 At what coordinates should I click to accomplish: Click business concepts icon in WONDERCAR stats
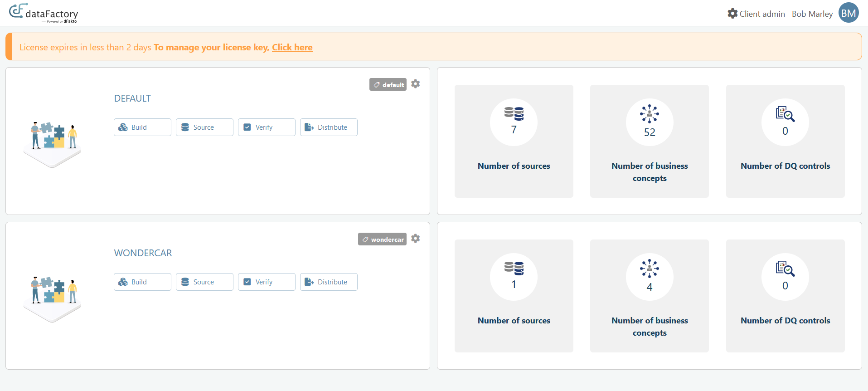tap(649, 269)
